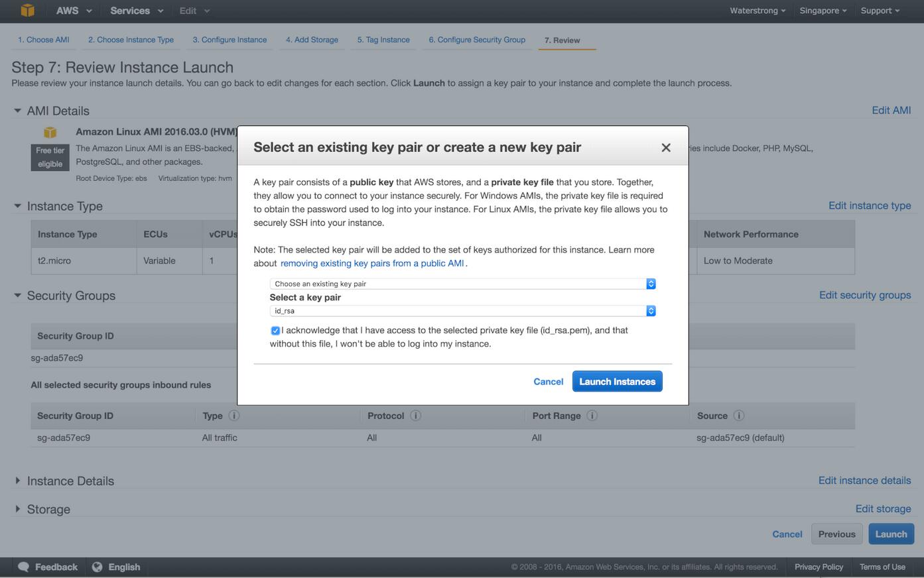
Task: Click the All traffic type cell
Action: (x=220, y=437)
